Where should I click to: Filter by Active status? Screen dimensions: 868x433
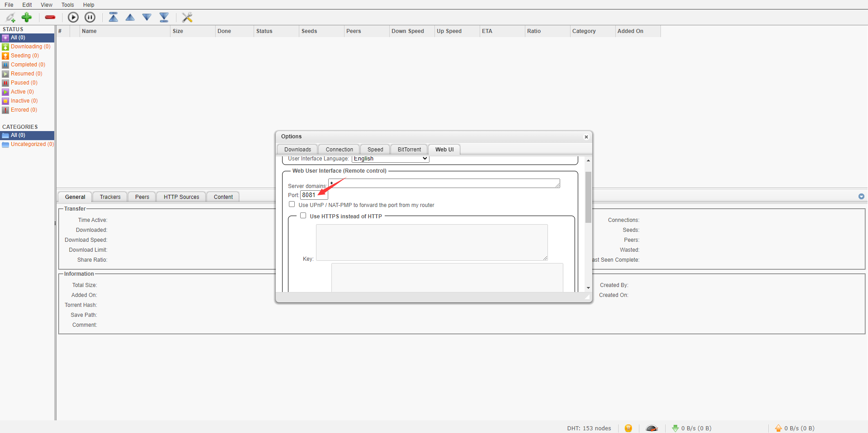(27, 92)
